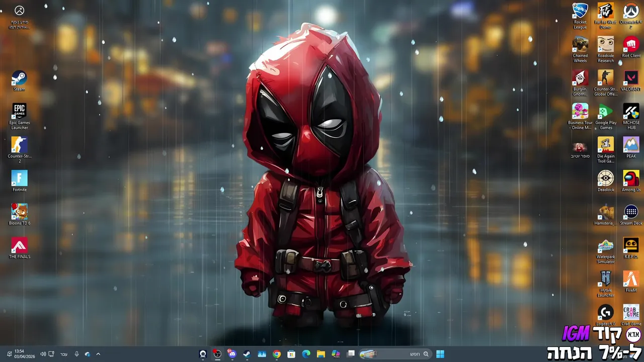Open Far Far West Demo shortcut
Viewport: 644px width, 362px height.
click(x=606, y=16)
